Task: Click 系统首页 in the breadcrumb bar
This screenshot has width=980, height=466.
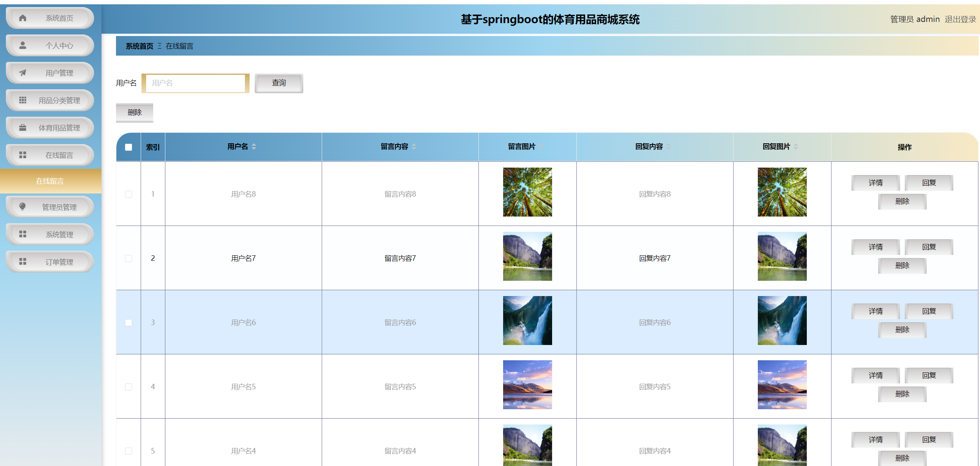Action: (139, 46)
